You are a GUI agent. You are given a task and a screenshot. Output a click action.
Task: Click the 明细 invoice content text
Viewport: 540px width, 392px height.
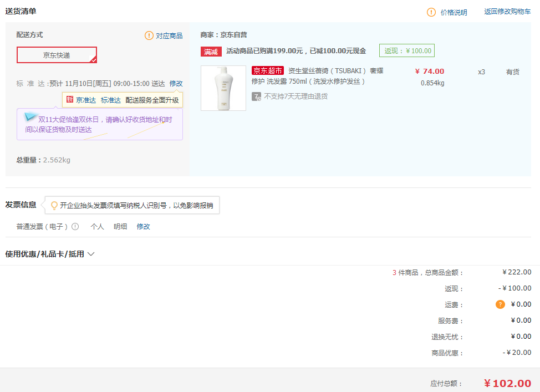[x=120, y=227]
